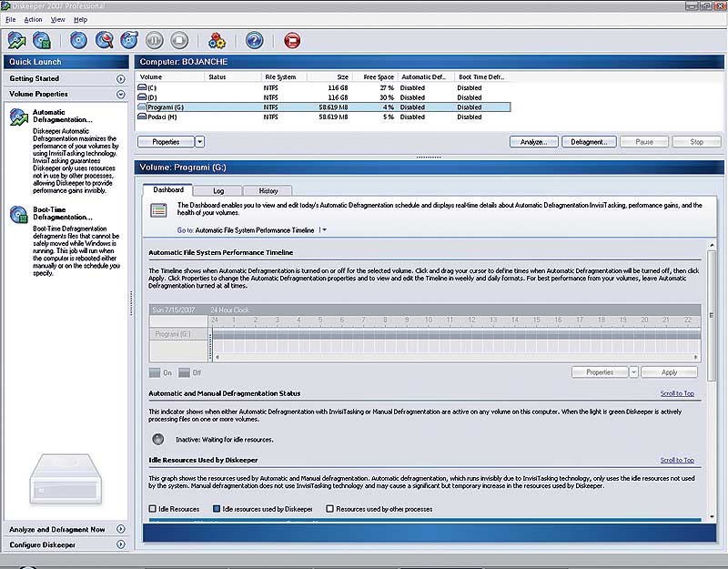728x569 pixels.
Task: Open dropdown arrow beside timeline Properties button
Action: coord(633,372)
